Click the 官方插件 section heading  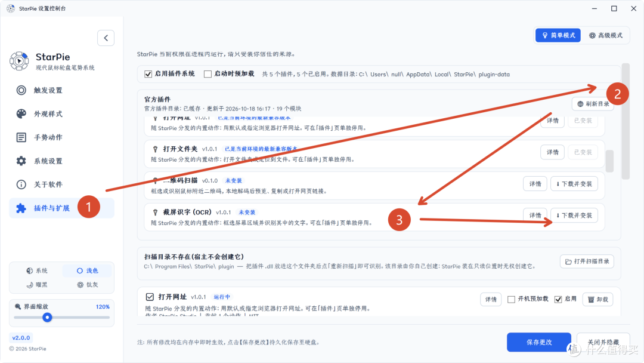[x=157, y=100]
